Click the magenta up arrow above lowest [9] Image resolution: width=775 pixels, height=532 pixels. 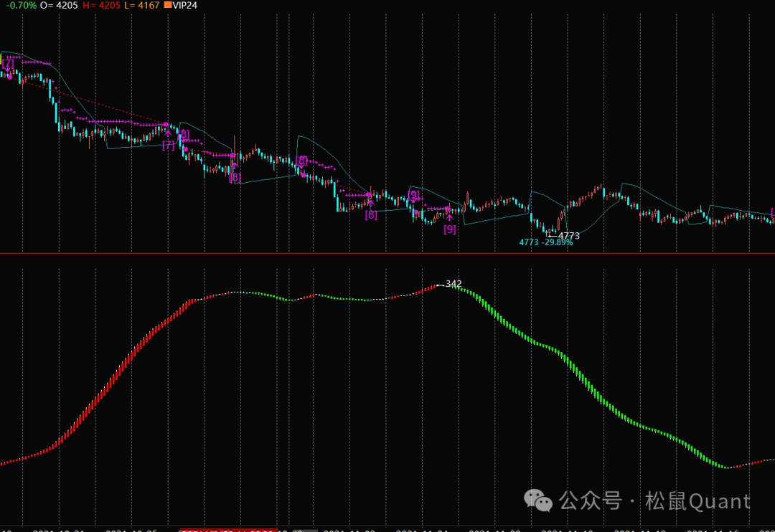pyautogui.click(x=449, y=217)
